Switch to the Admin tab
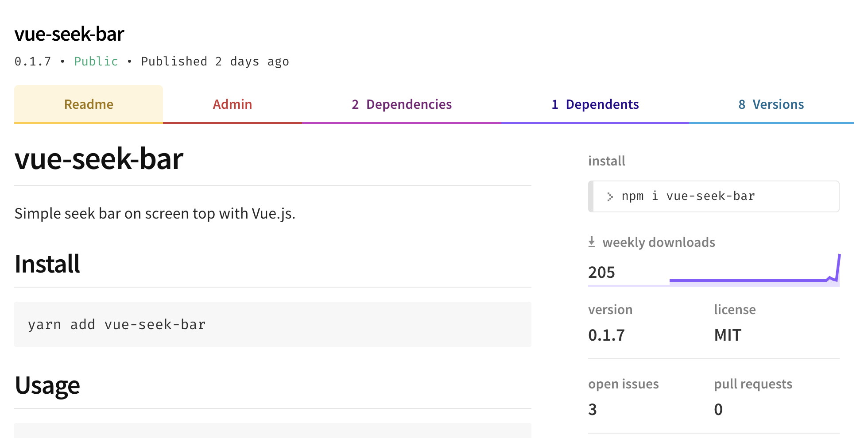 click(x=232, y=104)
